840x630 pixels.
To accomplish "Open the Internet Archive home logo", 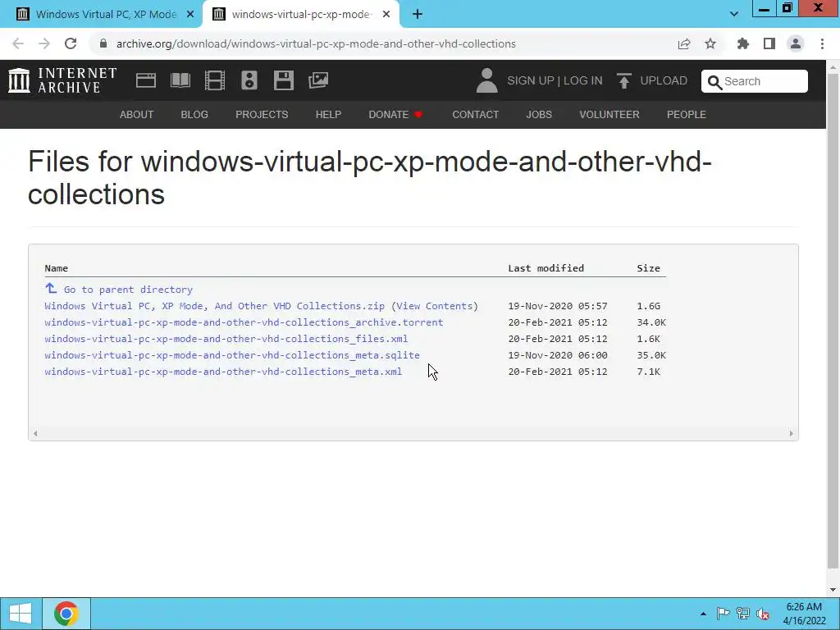I will (62, 80).
